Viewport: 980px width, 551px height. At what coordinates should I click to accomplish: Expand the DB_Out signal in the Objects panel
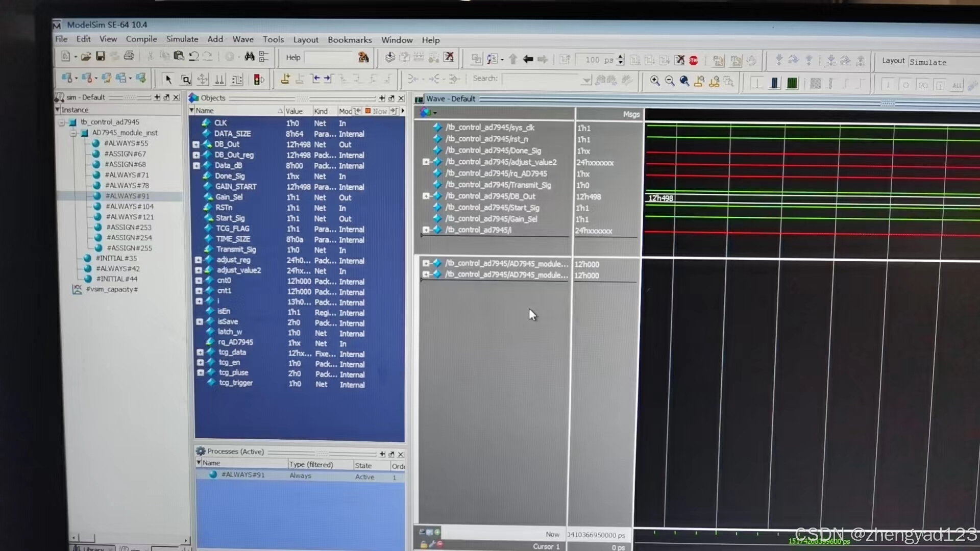click(x=197, y=144)
